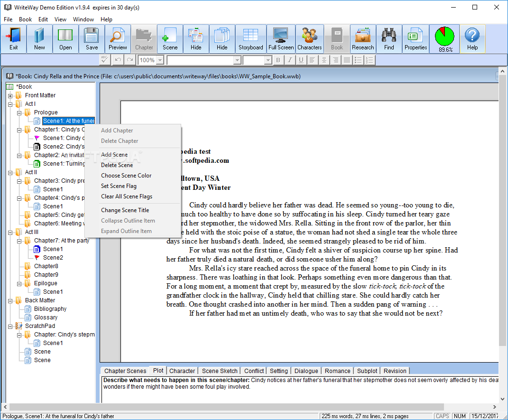Switch to the Character tab
The height and width of the screenshot is (420, 508).
(x=182, y=371)
